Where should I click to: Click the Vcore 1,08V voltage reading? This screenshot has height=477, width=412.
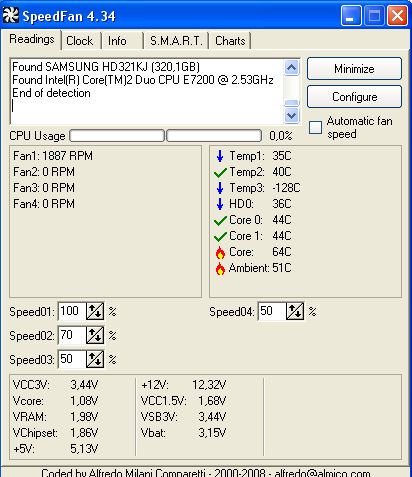click(55, 401)
